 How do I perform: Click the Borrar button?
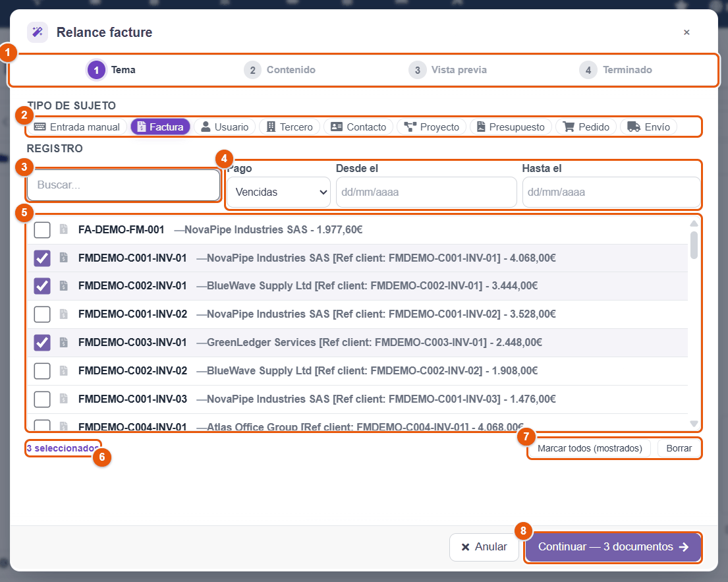(x=679, y=448)
